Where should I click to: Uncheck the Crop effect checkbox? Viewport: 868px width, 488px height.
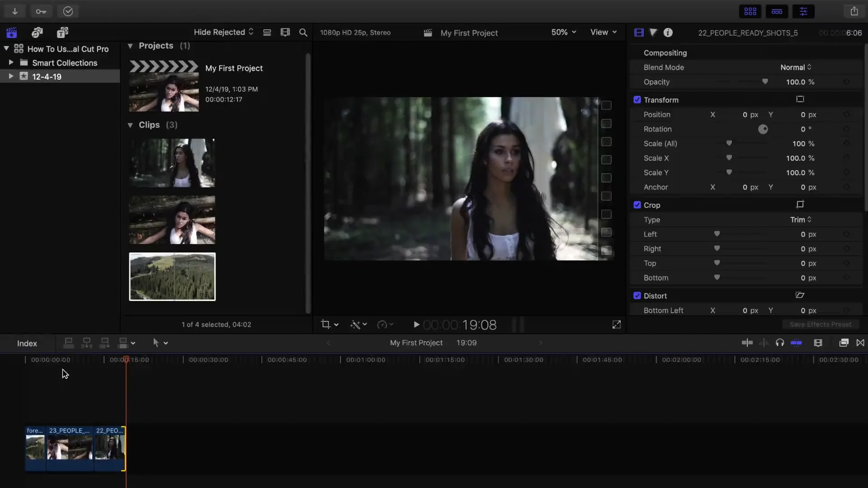pos(637,205)
